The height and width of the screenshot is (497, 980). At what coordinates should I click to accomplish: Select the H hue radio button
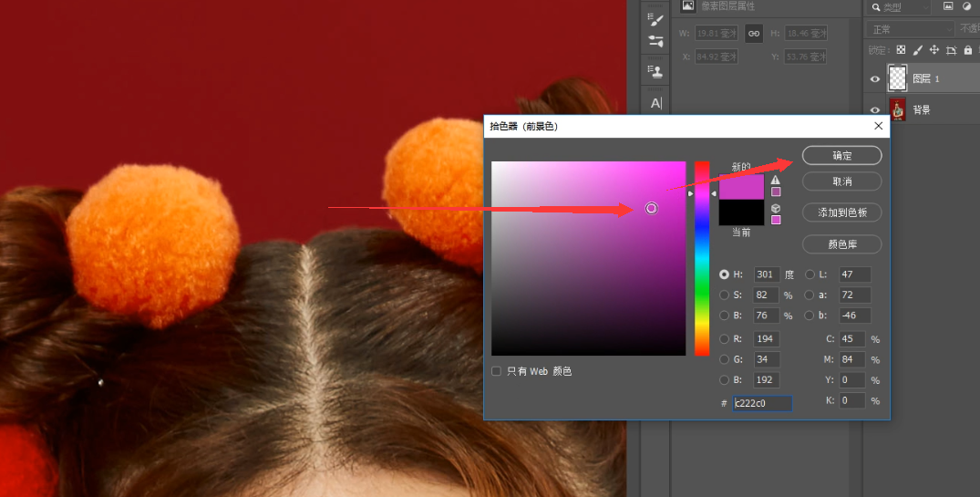pos(724,274)
